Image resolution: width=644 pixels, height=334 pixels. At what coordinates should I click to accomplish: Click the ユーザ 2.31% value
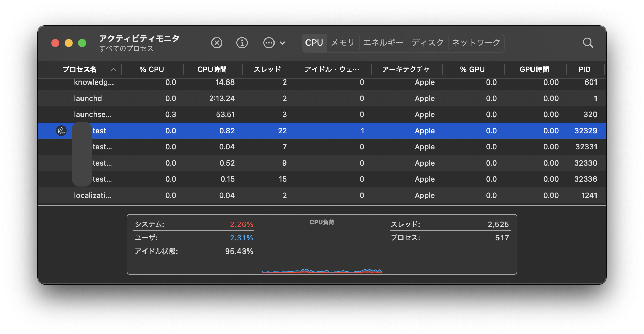coord(241,238)
